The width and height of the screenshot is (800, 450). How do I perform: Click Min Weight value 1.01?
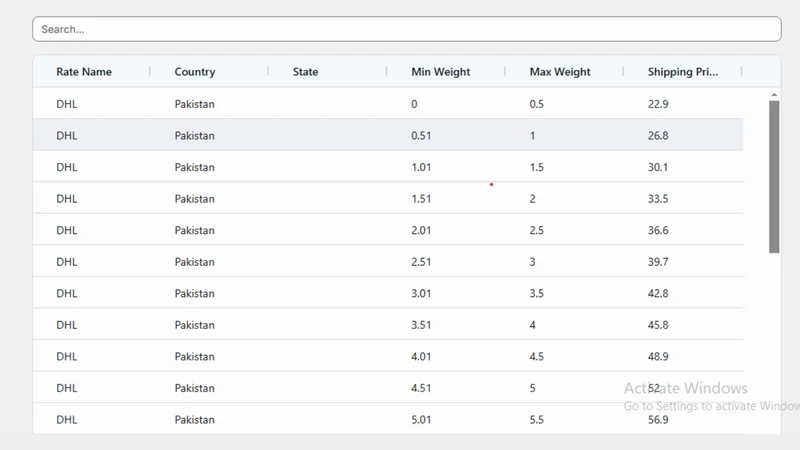421,167
